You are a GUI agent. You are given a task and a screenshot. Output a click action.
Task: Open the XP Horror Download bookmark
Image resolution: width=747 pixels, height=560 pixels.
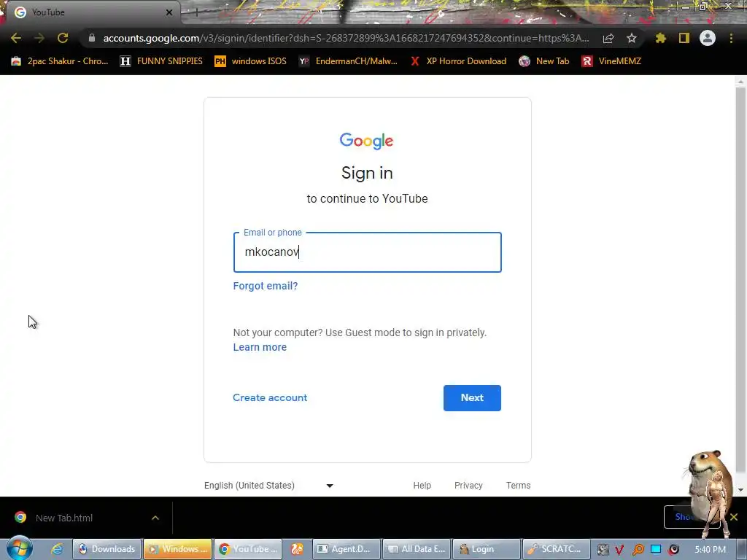[458, 61]
